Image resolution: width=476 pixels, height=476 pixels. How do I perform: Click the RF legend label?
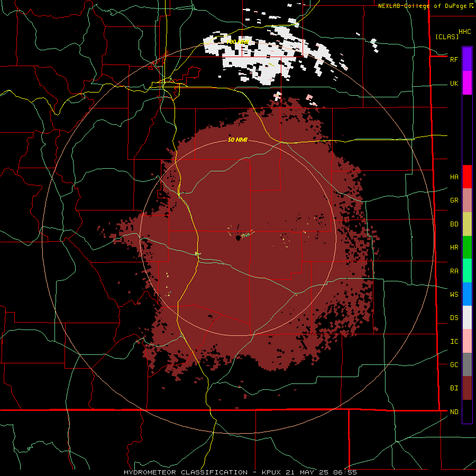point(454,59)
